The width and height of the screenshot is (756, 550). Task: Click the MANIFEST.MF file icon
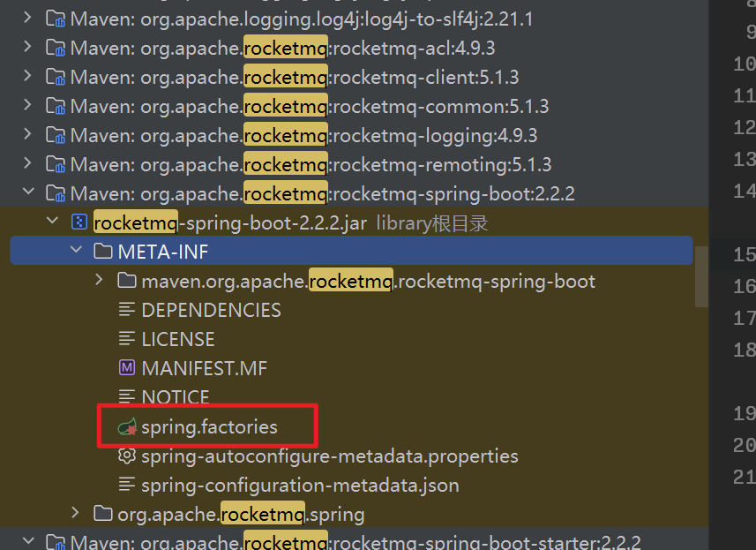[125, 368]
